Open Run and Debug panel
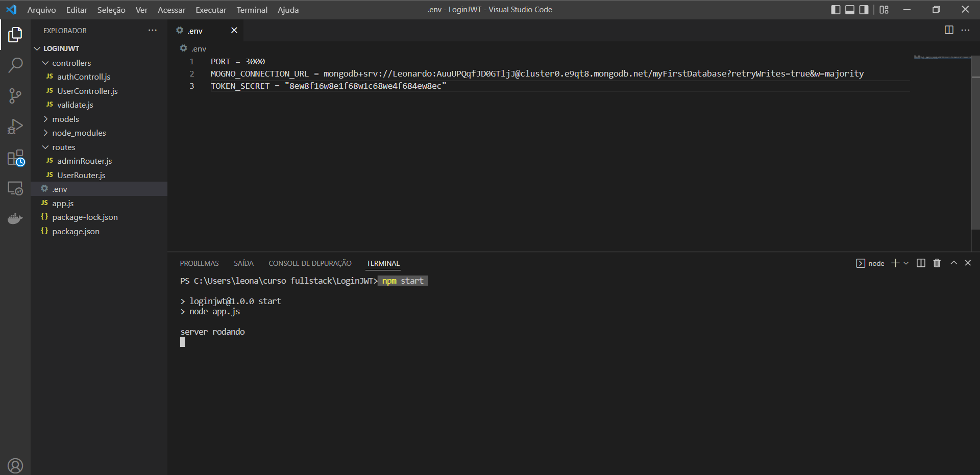Screen dimensions: 980x475 (x=16, y=127)
